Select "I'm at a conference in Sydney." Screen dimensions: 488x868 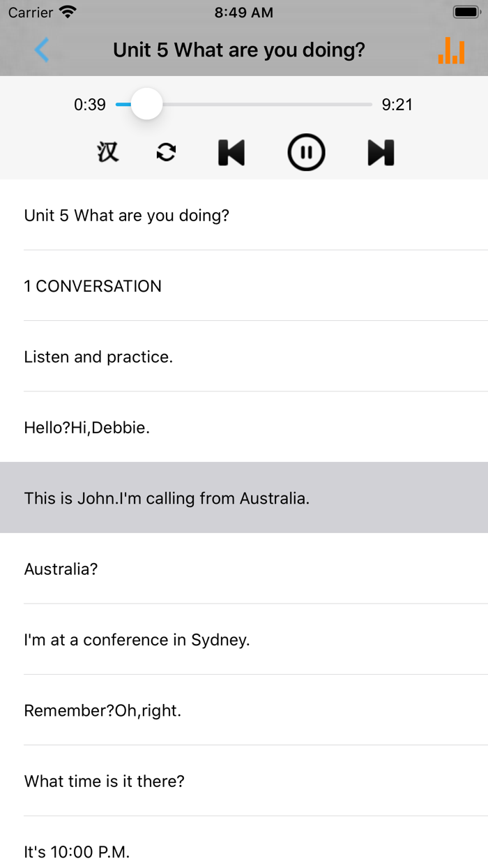[137, 640]
